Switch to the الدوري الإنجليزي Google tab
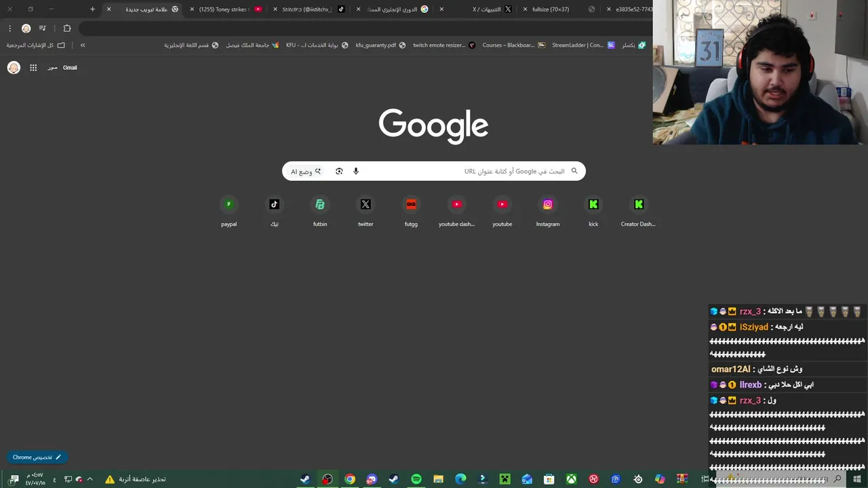868x488 pixels. pos(393,9)
